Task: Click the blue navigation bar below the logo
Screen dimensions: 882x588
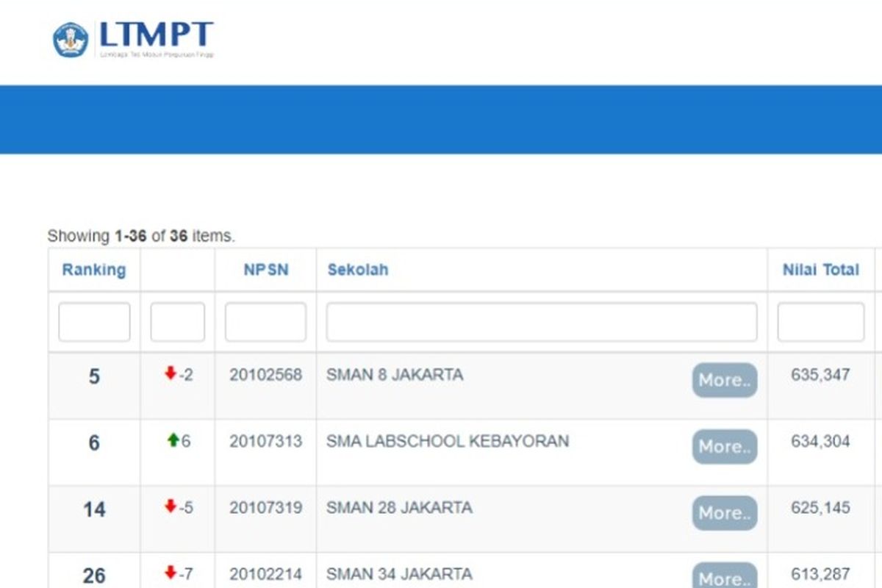Action: [441, 120]
